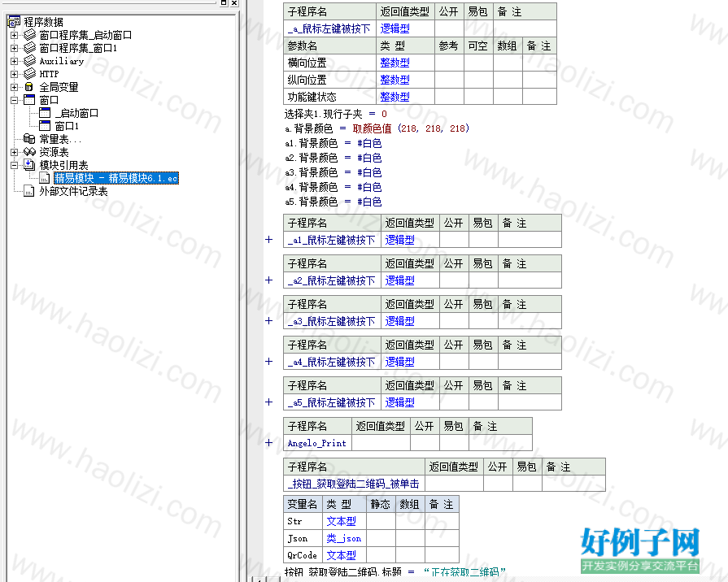Select the 窗口1 tree item
This screenshot has height=582, width=728.
pos(67,126)
